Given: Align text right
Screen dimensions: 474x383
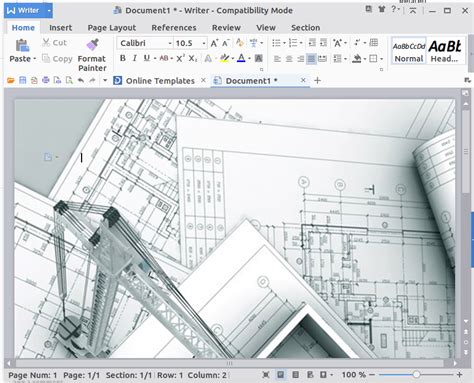Looking at the screenshot, I should [300, 59].
